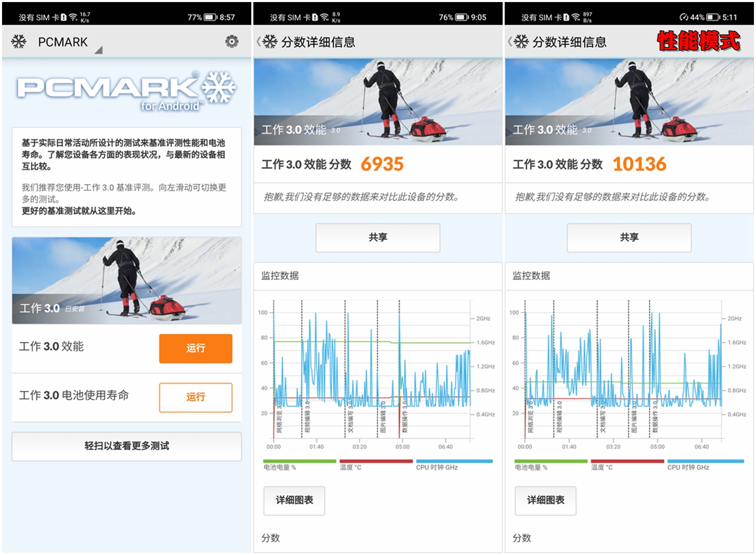
Task: Tap 监控数据 heading on the 10136 screen
Action: click(531, 276)
